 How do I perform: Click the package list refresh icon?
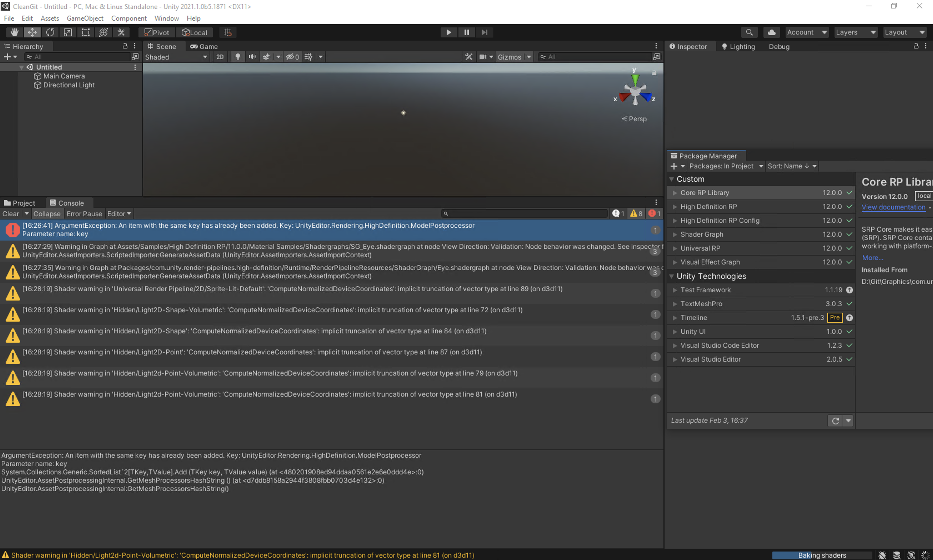[835, 421]
